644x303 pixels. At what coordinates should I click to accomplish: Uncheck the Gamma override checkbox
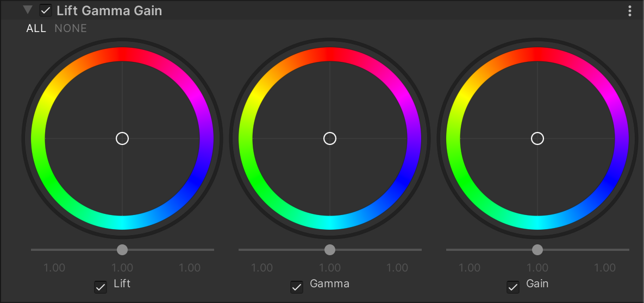click(x=297, y=287)
